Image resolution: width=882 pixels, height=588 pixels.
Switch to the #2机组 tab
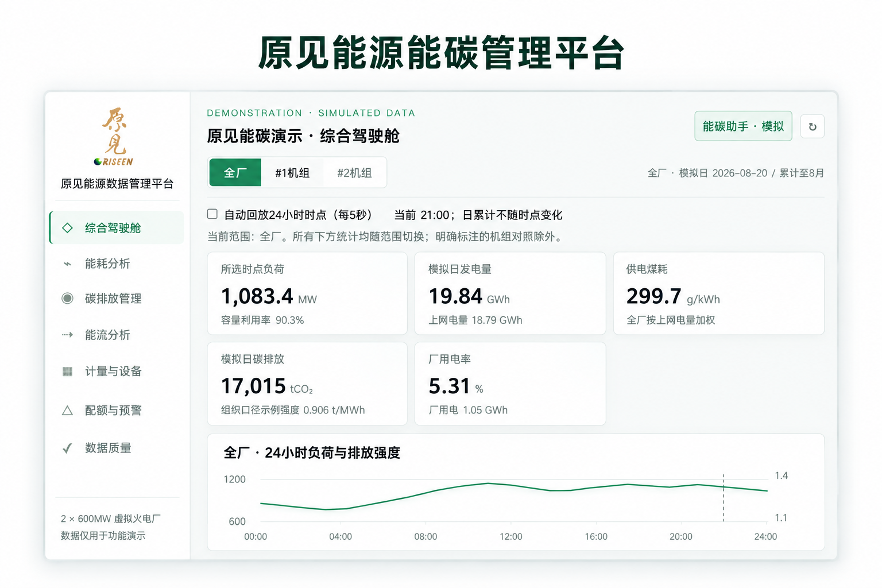pos(354,173)
